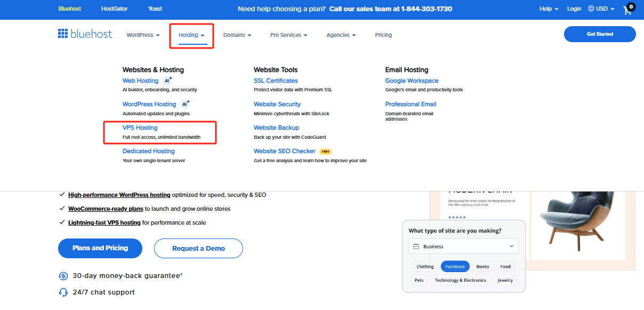Click the Request a Demo button

click(198, 248)
